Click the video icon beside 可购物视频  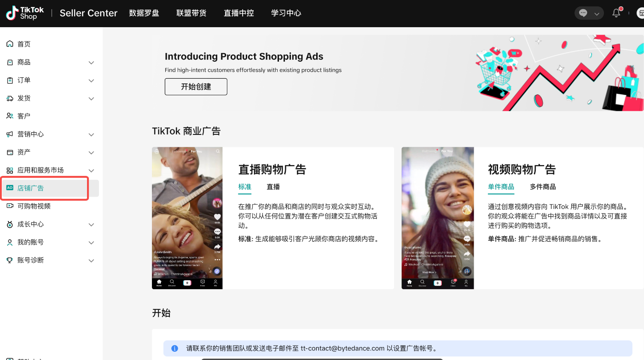click(x=10, y=206)
